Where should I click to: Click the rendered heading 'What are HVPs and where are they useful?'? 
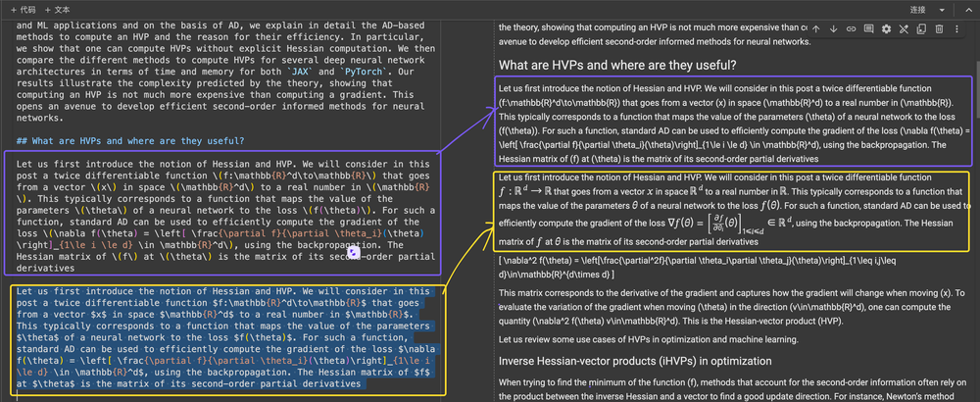point(617,65)
